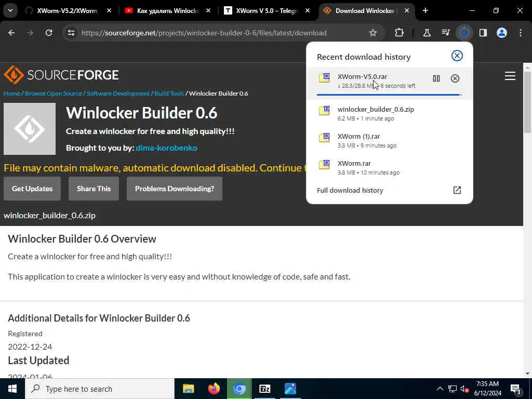Switch to the XWorm V 5.0 Telegraph tab
The width and height of the screenshot is (532, 399).
(267, 10)
